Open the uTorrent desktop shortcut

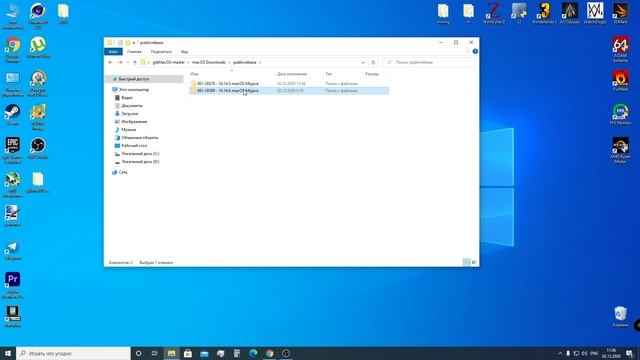point(38,48)
